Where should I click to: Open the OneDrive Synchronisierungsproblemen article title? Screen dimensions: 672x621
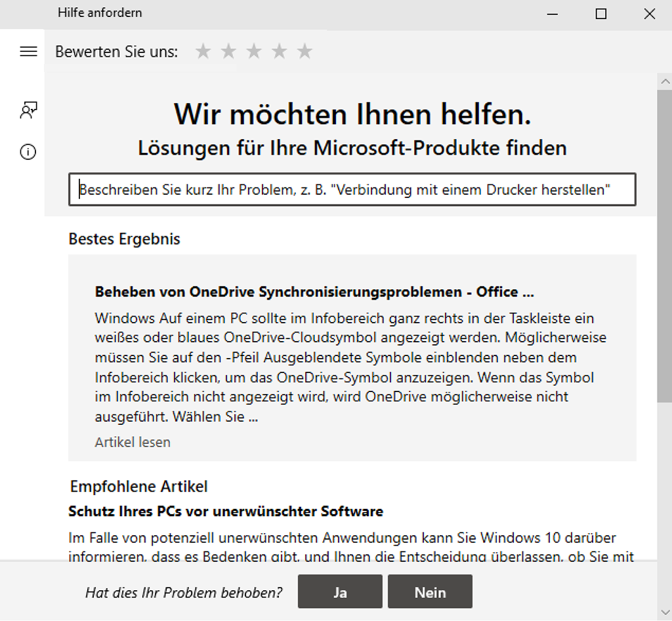tap(314, 292)
